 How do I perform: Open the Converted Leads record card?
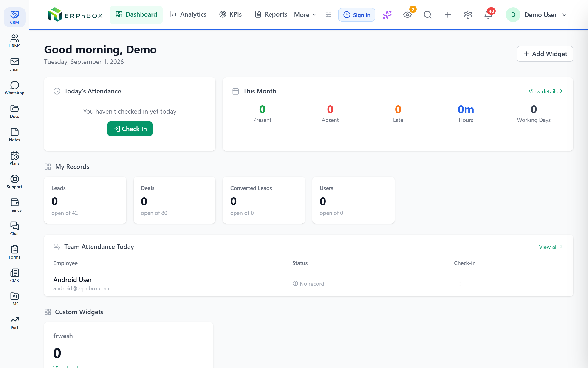click(x=264, y=200)
